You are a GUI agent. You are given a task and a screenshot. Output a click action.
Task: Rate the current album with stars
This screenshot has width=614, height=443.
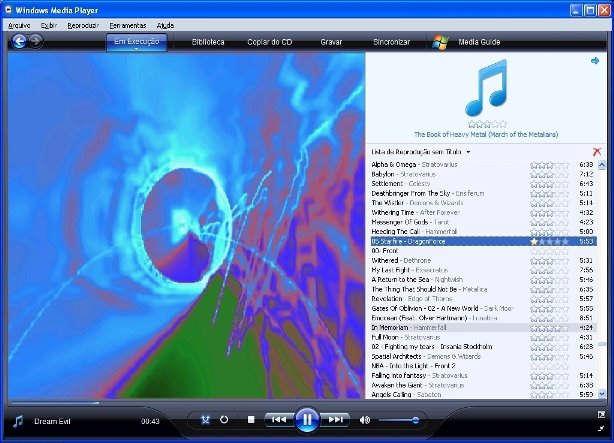(x=487, y=125)
